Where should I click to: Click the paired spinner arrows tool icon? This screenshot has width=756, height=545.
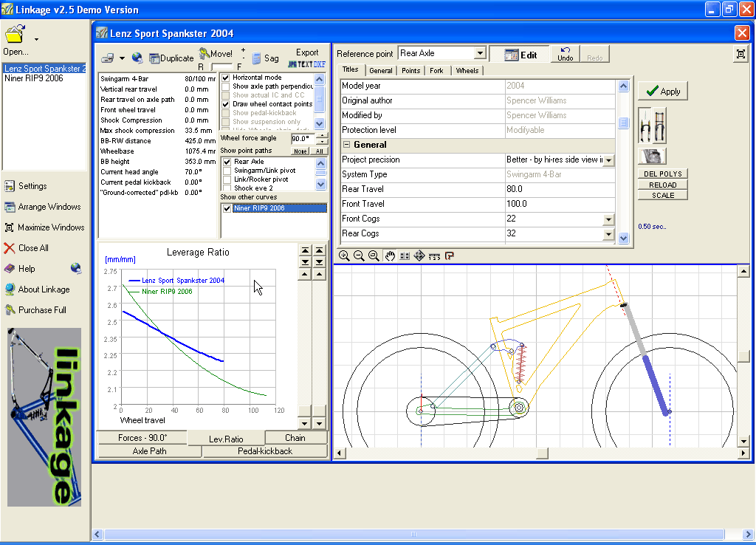point(405,256)
